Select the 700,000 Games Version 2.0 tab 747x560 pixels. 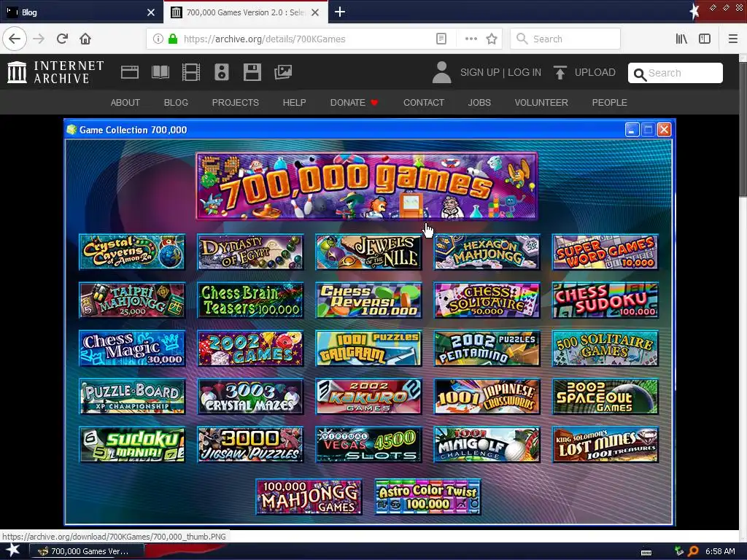245,12
